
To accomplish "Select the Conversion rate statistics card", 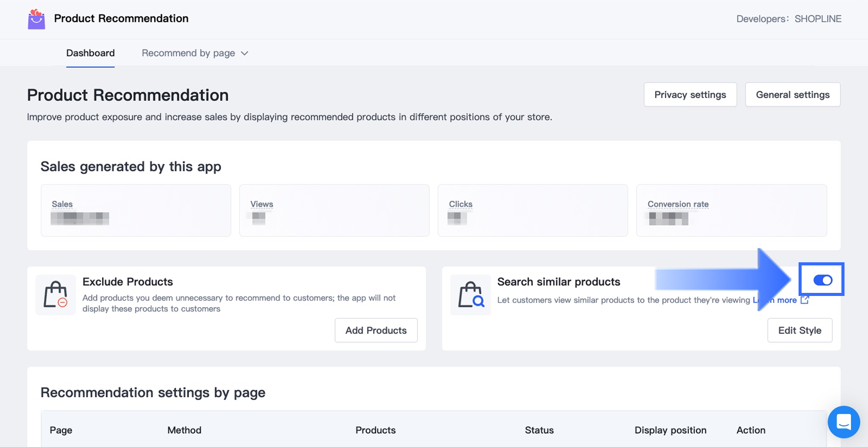I will point(731,210).
